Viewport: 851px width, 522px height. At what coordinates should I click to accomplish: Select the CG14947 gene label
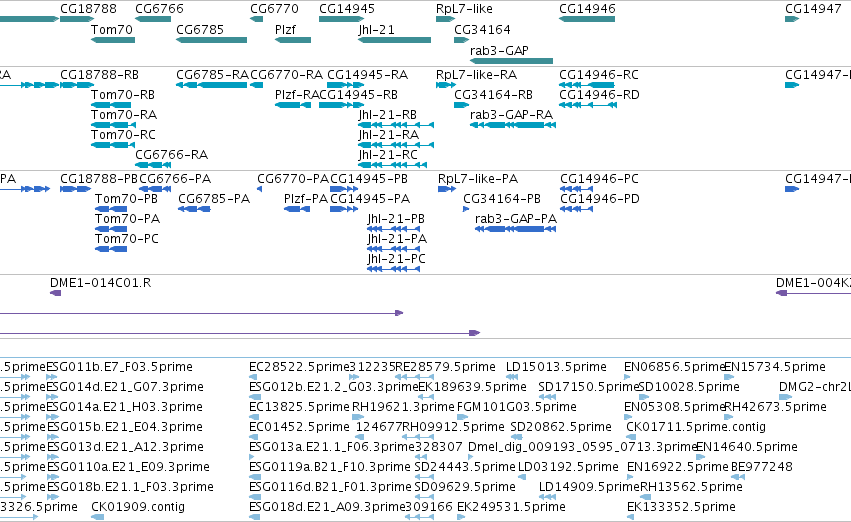coord(813,9)
